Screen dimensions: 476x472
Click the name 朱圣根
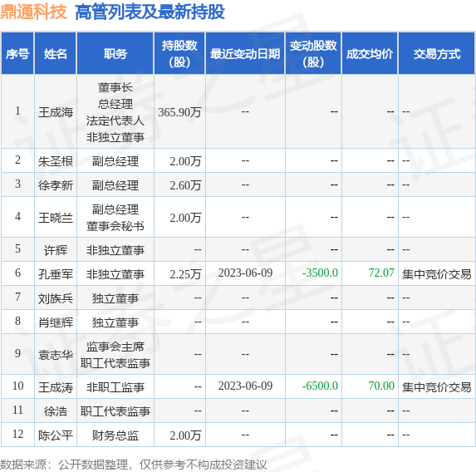click(56, 161)
